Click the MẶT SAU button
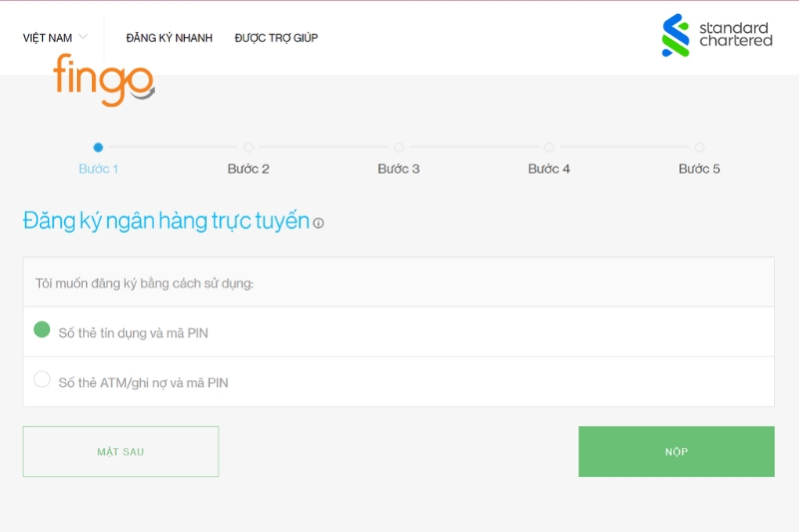Screen dimensions: 799x532 click(x=121, y=451)
